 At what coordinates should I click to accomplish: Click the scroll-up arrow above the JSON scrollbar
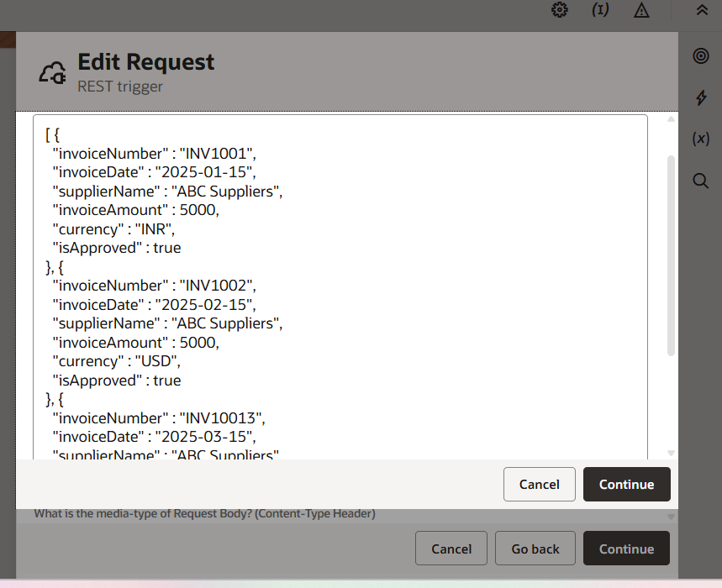[671, 119]
